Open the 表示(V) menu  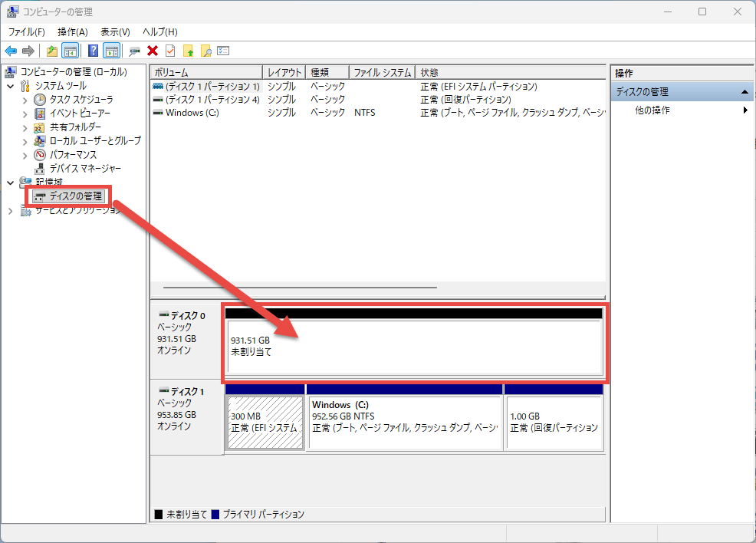pos(115,31)
